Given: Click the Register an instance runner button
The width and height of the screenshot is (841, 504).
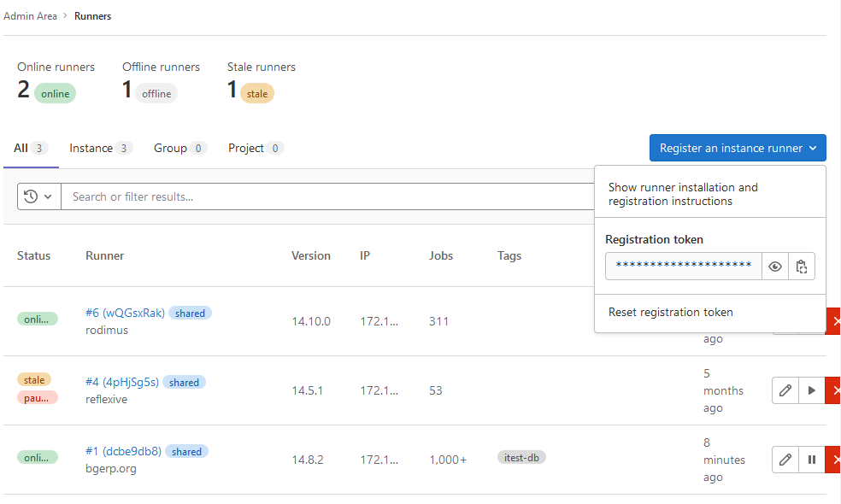Looking at the screenshot, I should click(x=726, y=147).
